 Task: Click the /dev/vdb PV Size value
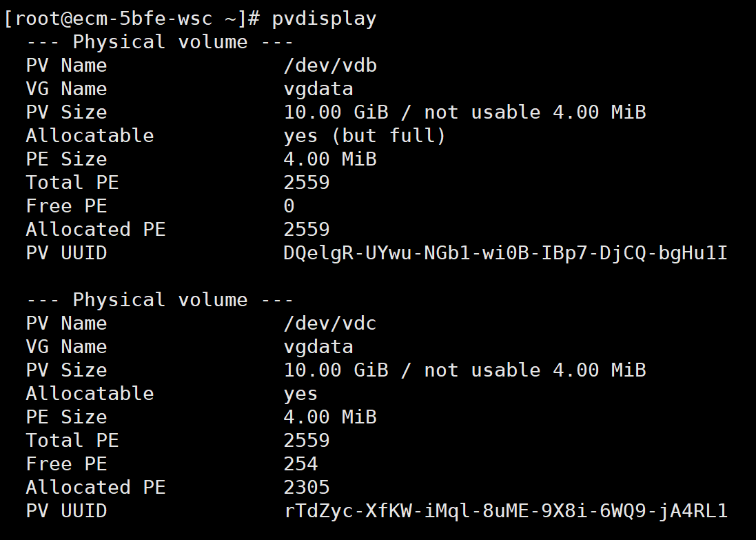coord(464,112)
